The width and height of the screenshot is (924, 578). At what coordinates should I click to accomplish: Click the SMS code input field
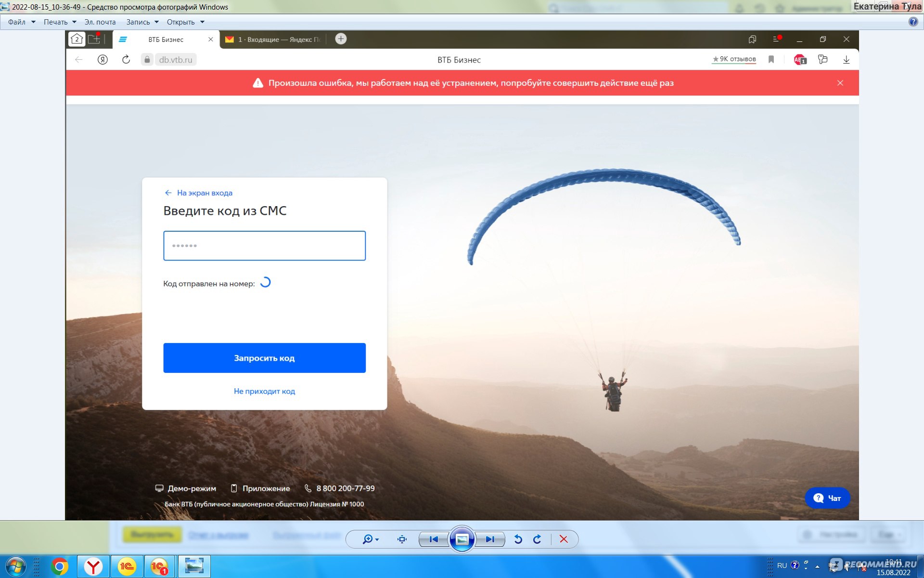click(x=265, y=246)
